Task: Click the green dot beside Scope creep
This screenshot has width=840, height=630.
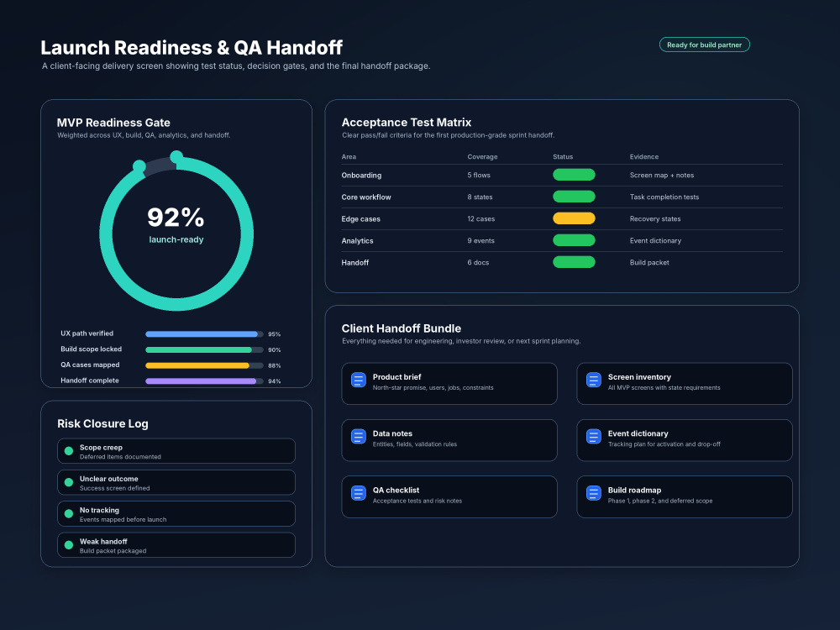Action: coord(69,451)
